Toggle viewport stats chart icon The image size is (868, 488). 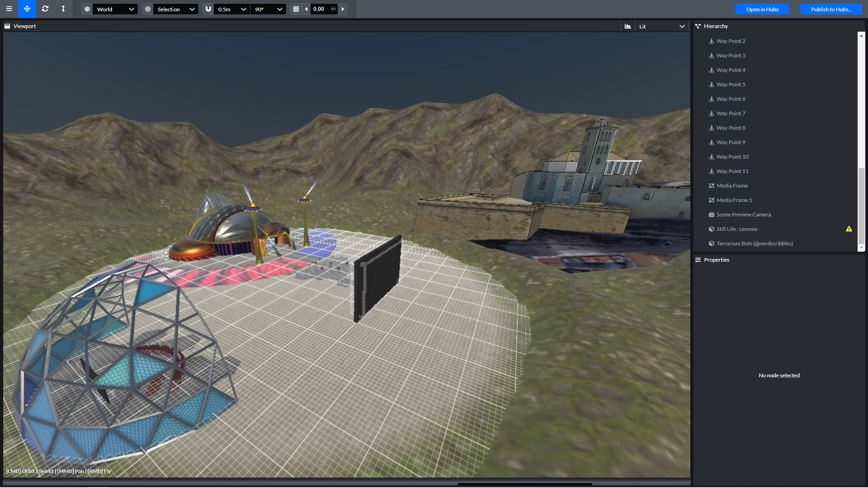[627, 26]
